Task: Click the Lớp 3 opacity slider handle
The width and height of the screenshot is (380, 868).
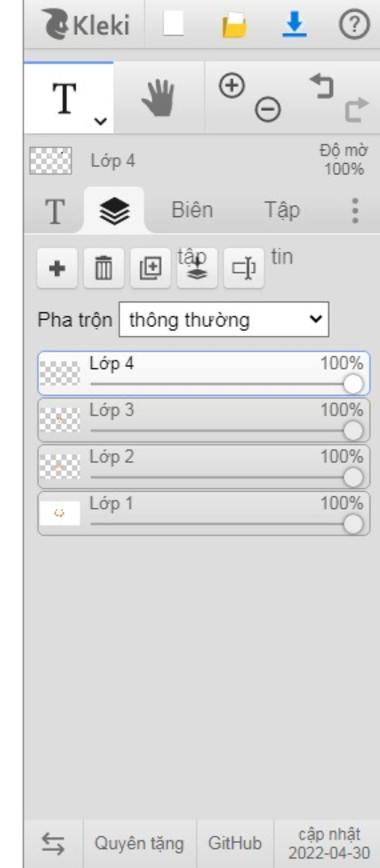Action: click(353, 431)
